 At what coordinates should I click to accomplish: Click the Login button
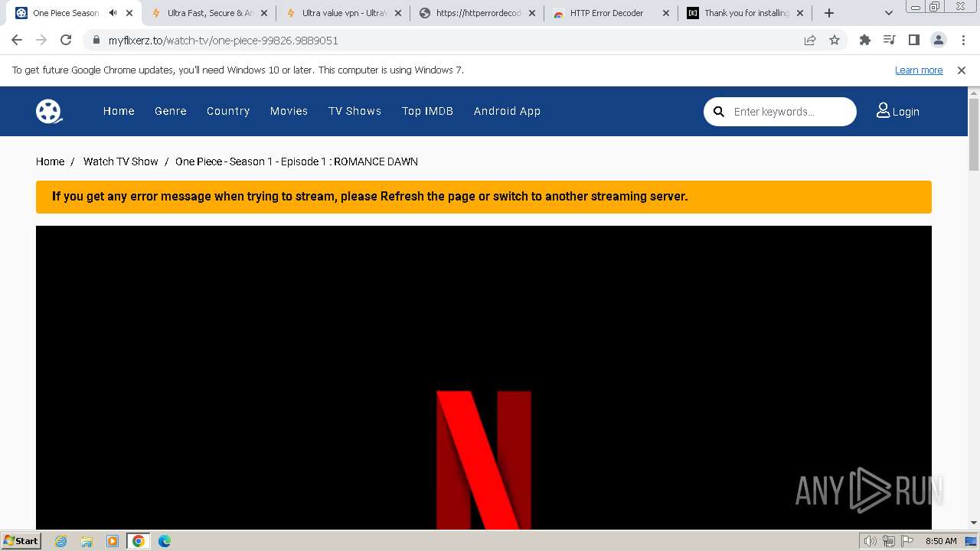pyautogui.click(x=898, y=111)
